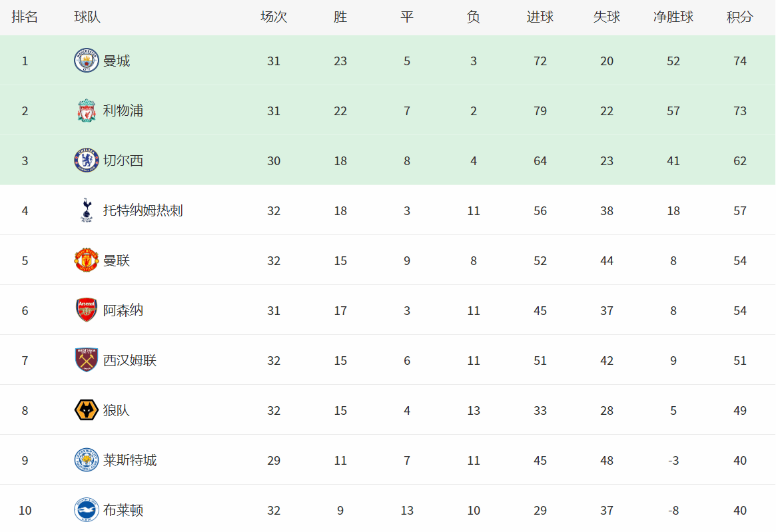Open the 托特纳姆热刺 team link
This screenshot has height=532, width=776.
click(x=143, y=210)
